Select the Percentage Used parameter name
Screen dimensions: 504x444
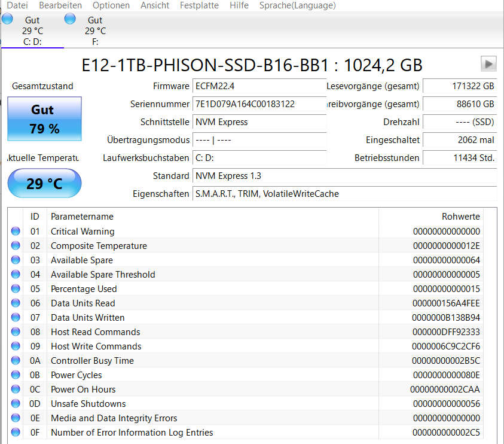(84, 289)
